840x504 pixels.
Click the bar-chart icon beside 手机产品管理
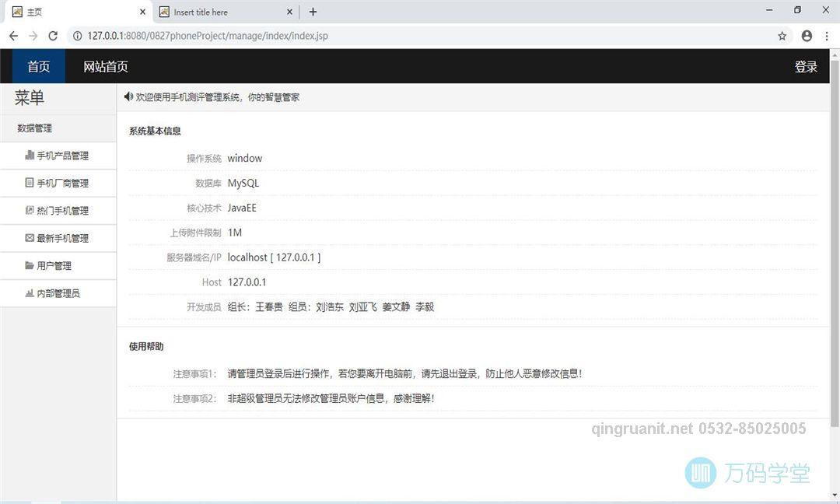click(29, 155)
